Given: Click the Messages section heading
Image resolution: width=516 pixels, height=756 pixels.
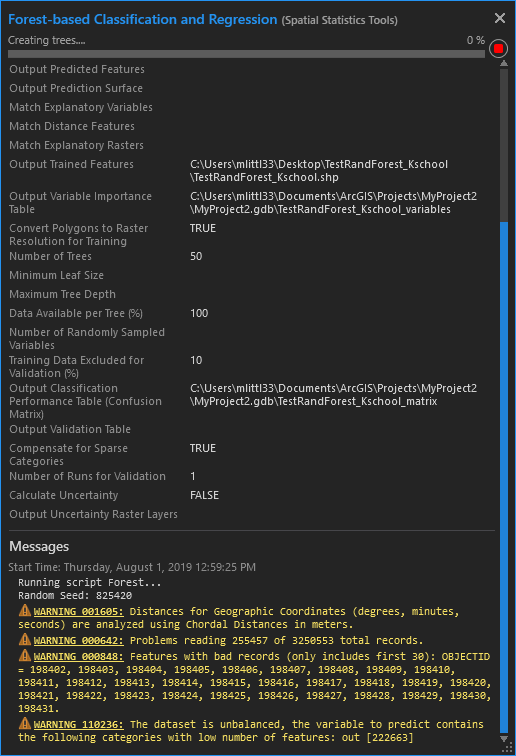Looking at the screenshot, I should coord(39,546).
